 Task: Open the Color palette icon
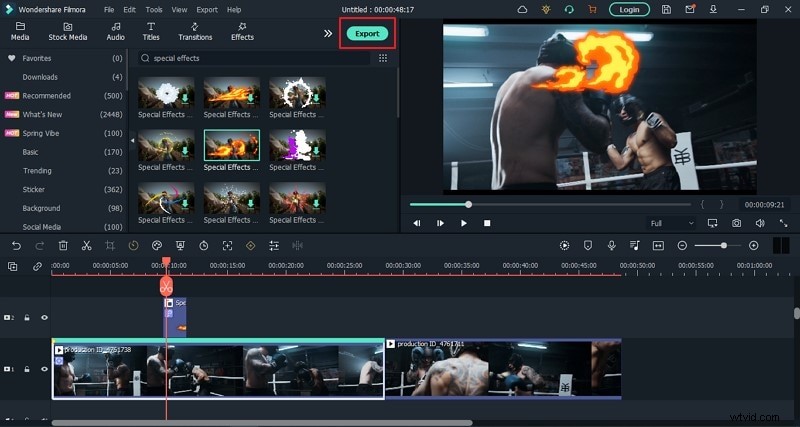[x=157, y=246]
